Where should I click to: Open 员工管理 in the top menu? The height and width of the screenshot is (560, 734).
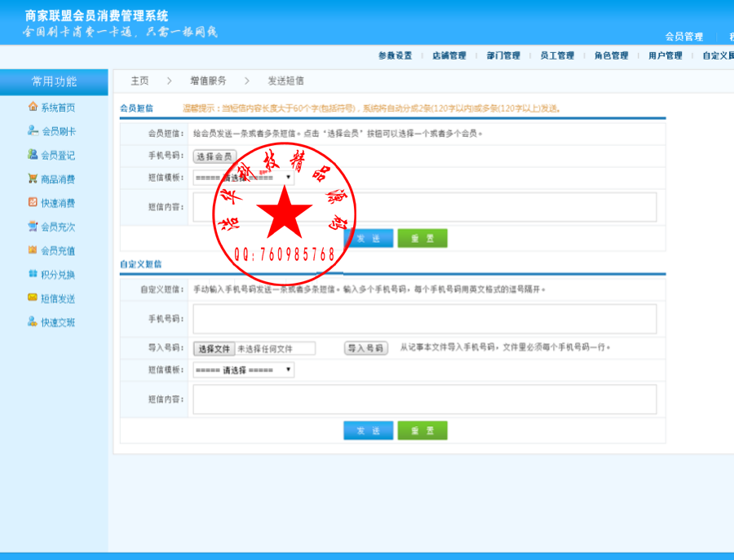tap(557, 55)
